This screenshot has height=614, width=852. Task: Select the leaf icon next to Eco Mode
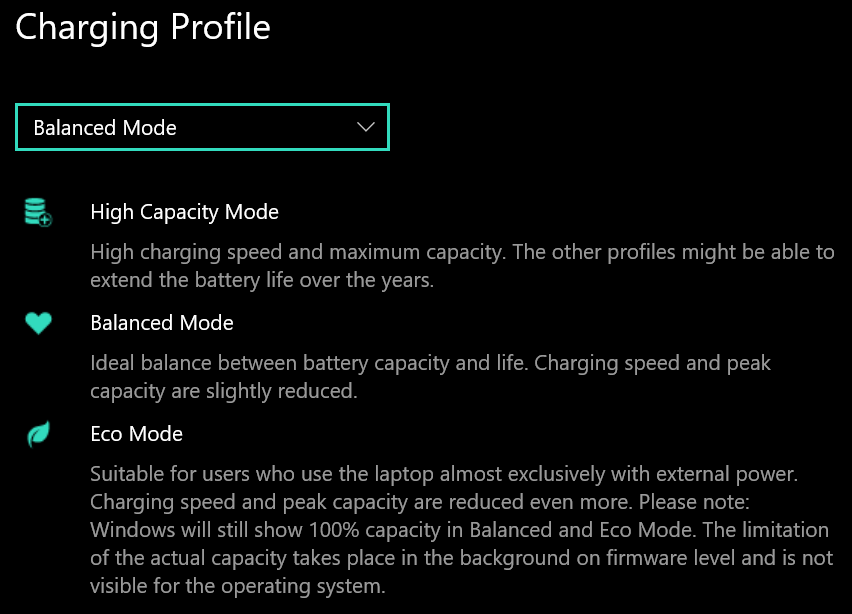(x=36, y=432)
